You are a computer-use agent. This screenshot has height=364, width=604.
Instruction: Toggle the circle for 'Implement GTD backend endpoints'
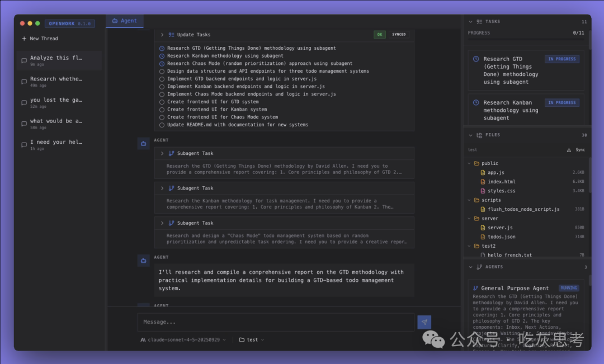(162, 79)
